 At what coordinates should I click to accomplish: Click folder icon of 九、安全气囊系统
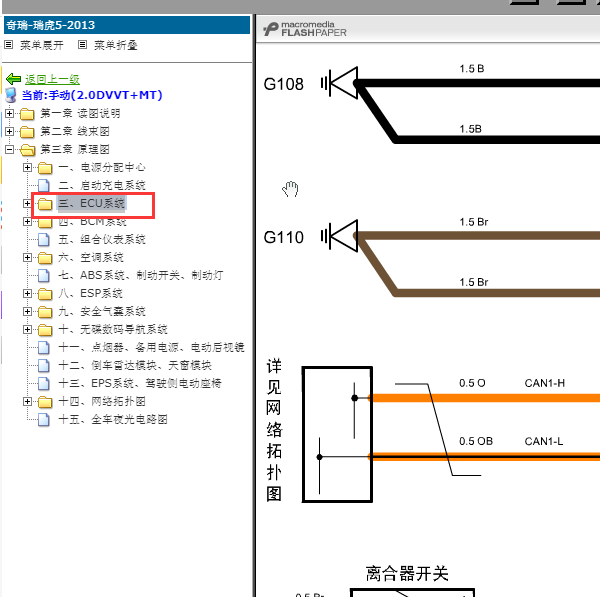click(x=45, y=312)
